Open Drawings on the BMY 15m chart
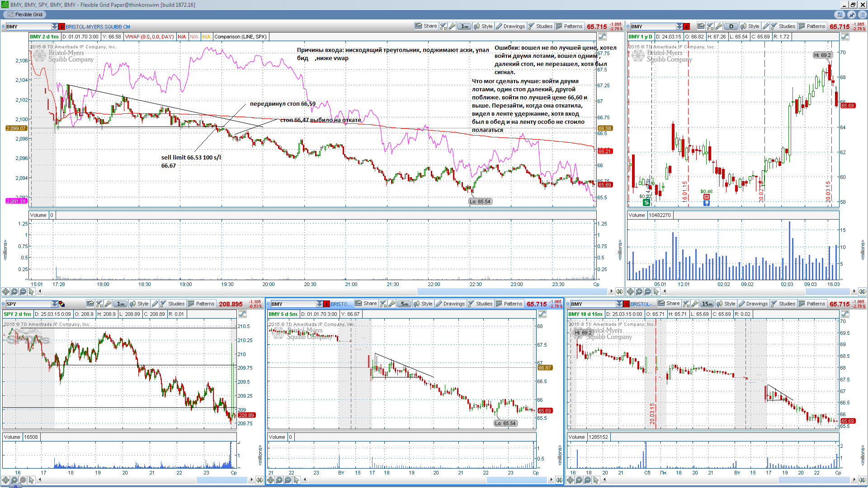Screen dimensions: 868x488 (753, 304)
